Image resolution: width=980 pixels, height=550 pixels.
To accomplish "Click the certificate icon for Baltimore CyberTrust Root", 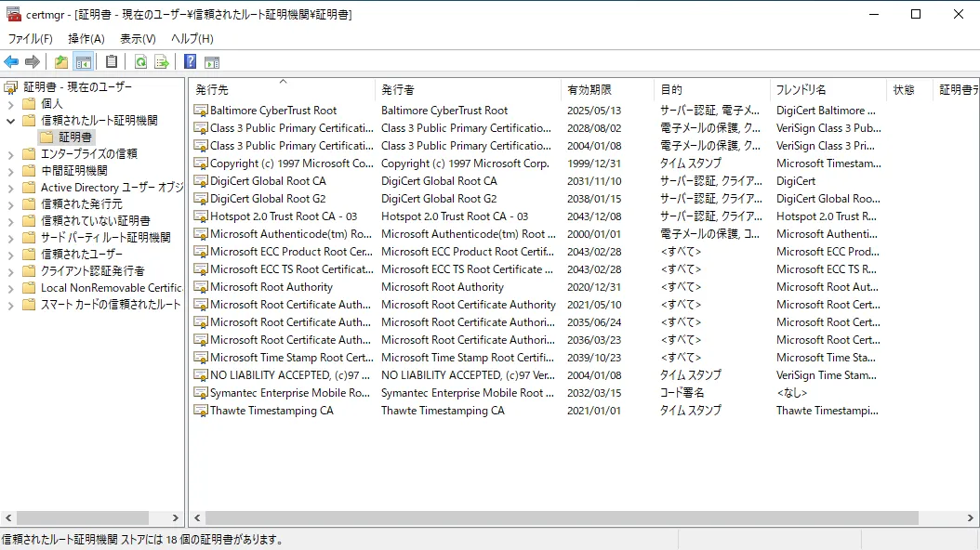I will point(201,111).
